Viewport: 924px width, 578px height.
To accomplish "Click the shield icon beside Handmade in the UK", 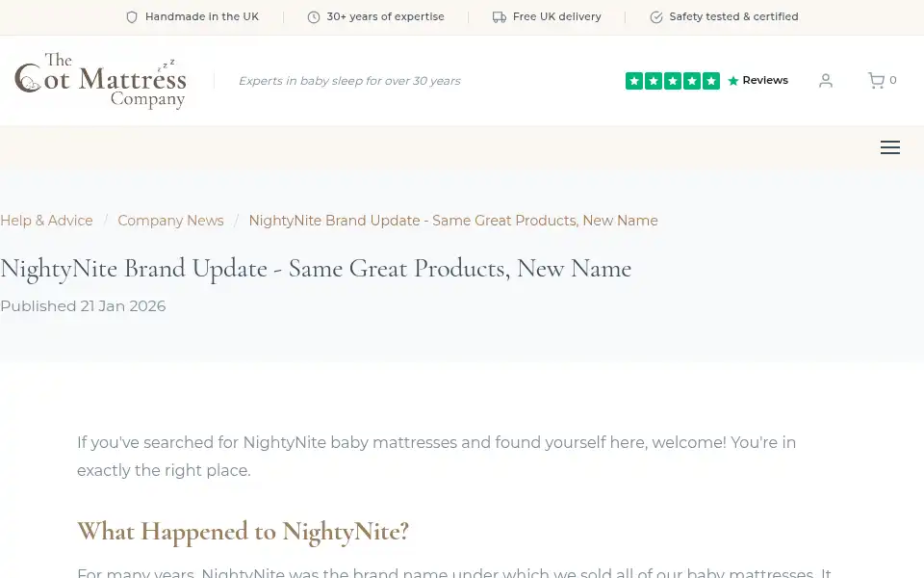I will click(x=132, y=17).
